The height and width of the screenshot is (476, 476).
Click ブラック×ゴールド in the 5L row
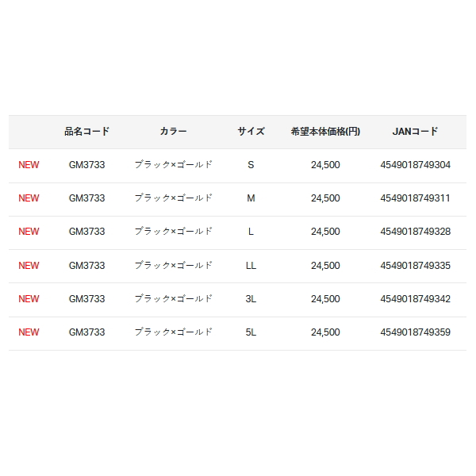[173, 332]
